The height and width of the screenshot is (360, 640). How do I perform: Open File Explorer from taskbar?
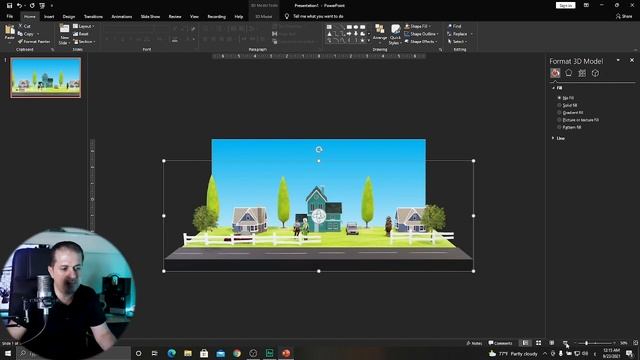point(188,353)
